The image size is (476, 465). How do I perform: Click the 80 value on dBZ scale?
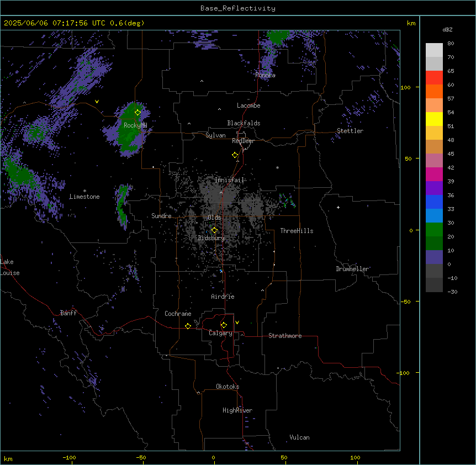tap(451, 44)
